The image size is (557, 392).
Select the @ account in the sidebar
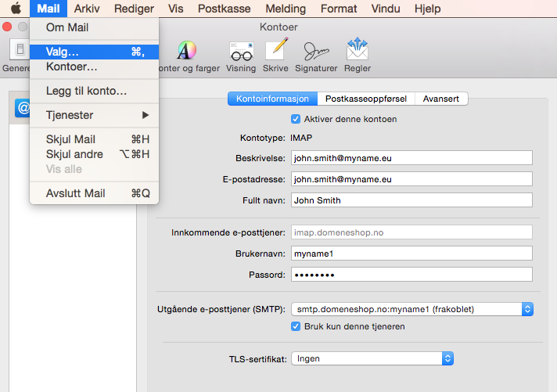22,110
